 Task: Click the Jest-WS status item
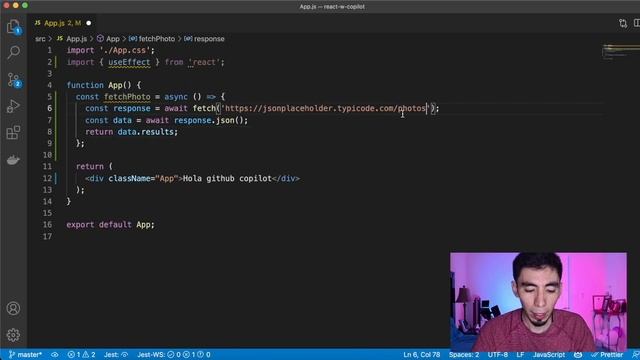point(174,355)
